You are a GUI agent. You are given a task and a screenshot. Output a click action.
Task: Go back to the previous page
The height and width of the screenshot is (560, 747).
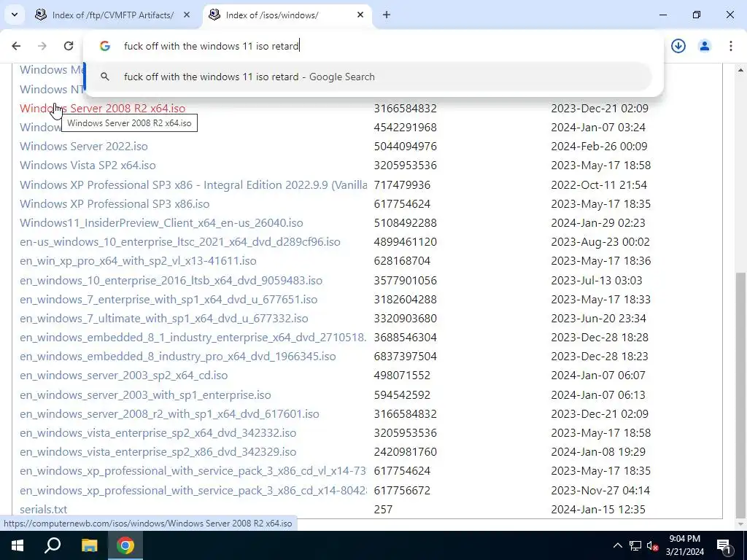(16, 46)
